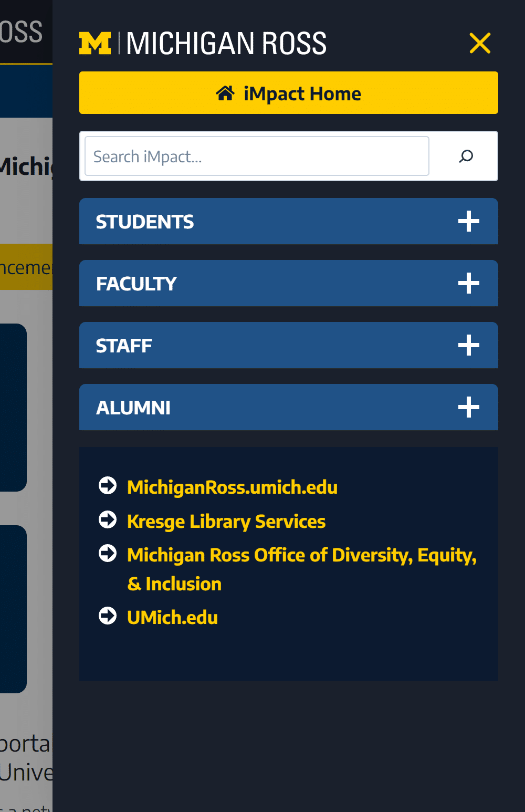The width and height of the screenshot is (525, 812).
Task: Navigate to MichiganRoss.umich.edu
Action: point(233,487)
